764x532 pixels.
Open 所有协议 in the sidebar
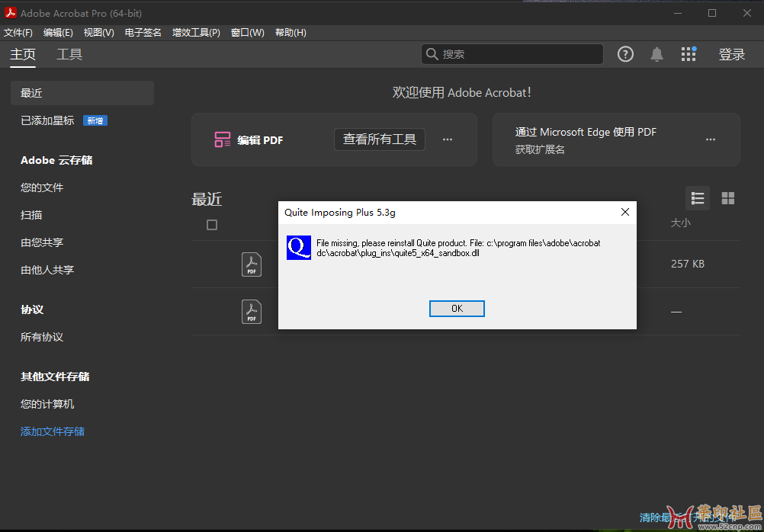tap(42, 337)
